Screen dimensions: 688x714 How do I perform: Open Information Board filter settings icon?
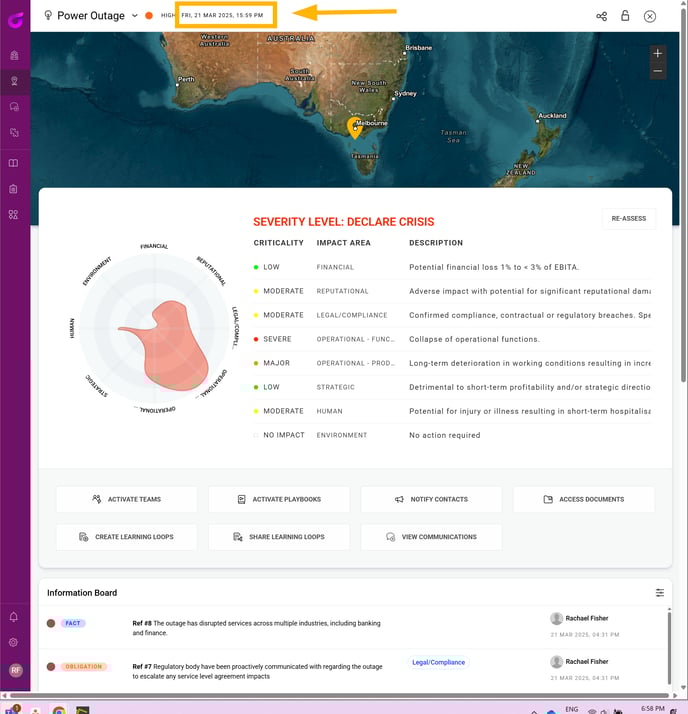click(660, 592)
